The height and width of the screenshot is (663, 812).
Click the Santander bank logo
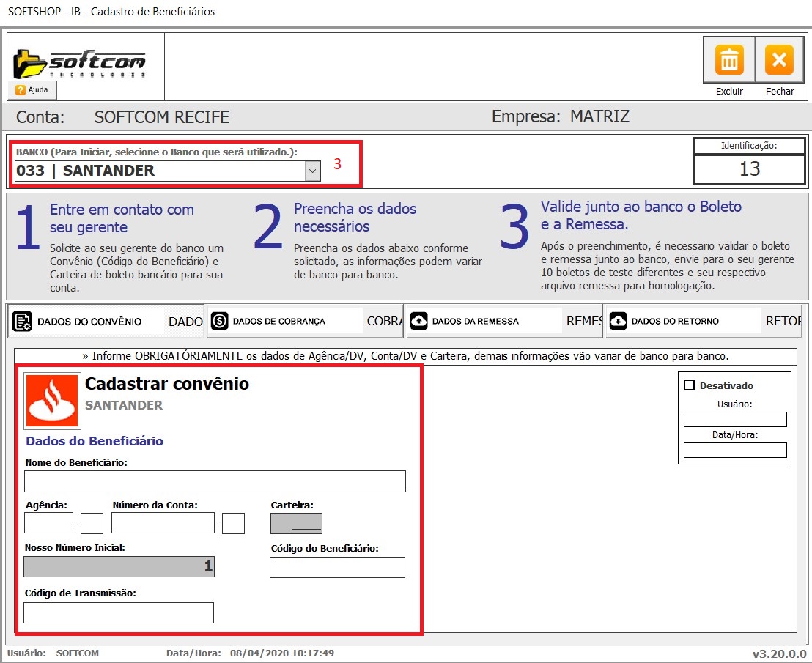pos(52,401)
